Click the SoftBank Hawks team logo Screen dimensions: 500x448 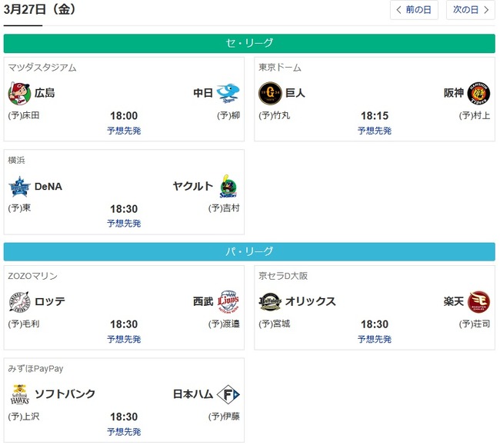[20, 394]
